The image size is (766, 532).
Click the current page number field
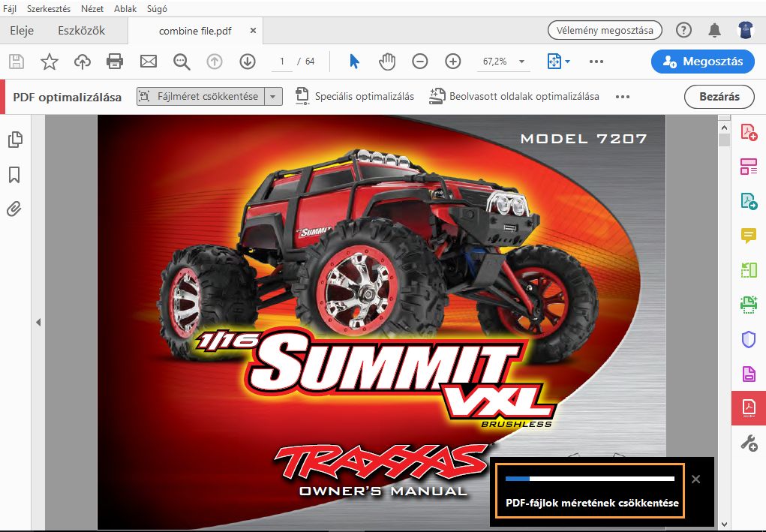[282, 62]
